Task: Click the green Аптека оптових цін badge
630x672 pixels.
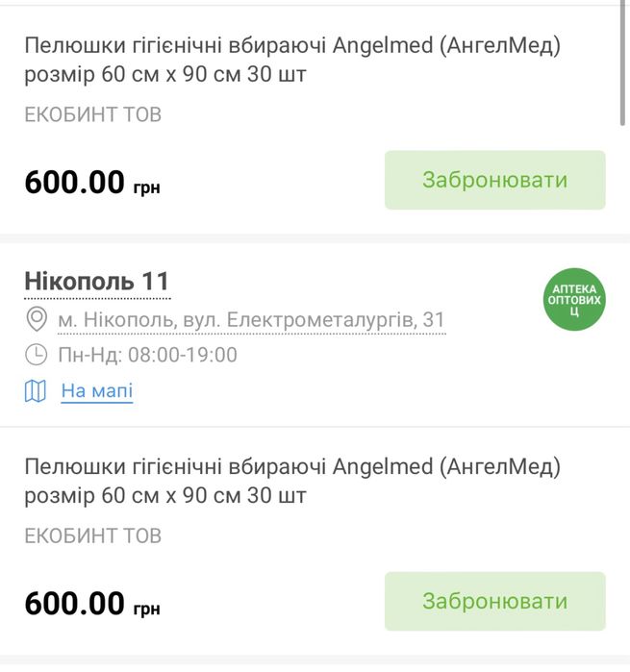Action: click(575, 299)
